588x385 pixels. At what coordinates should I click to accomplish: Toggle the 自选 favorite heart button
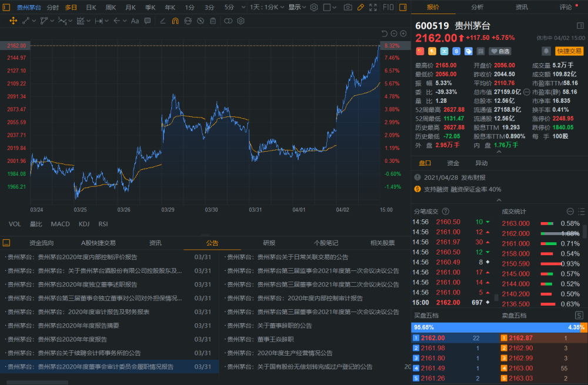click(x=500, y=51)
